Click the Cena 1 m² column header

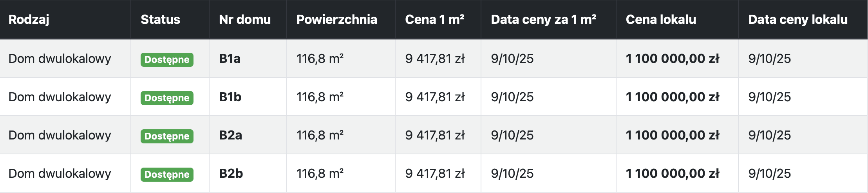(x=435, y=20)
